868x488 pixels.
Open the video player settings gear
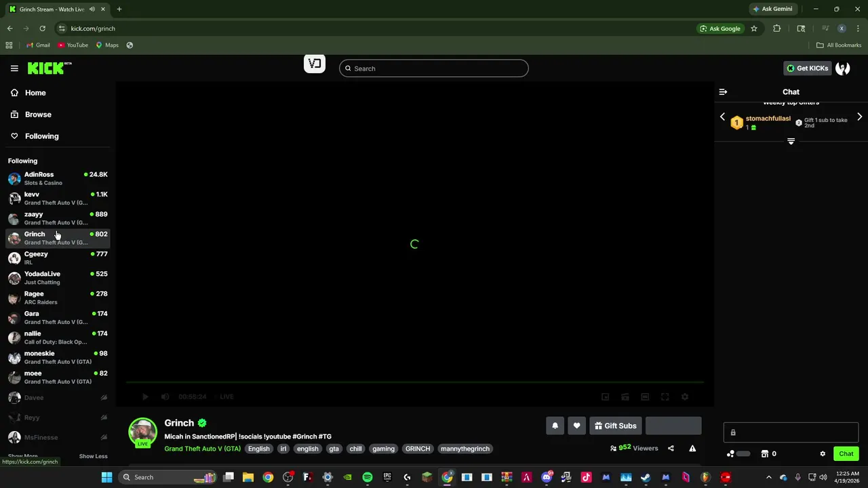pos(685,396)
